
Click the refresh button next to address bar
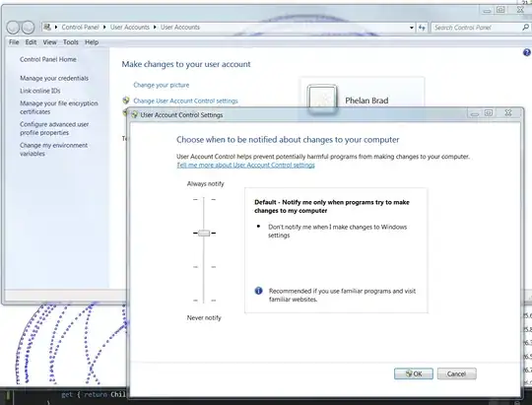pos(422,28)
